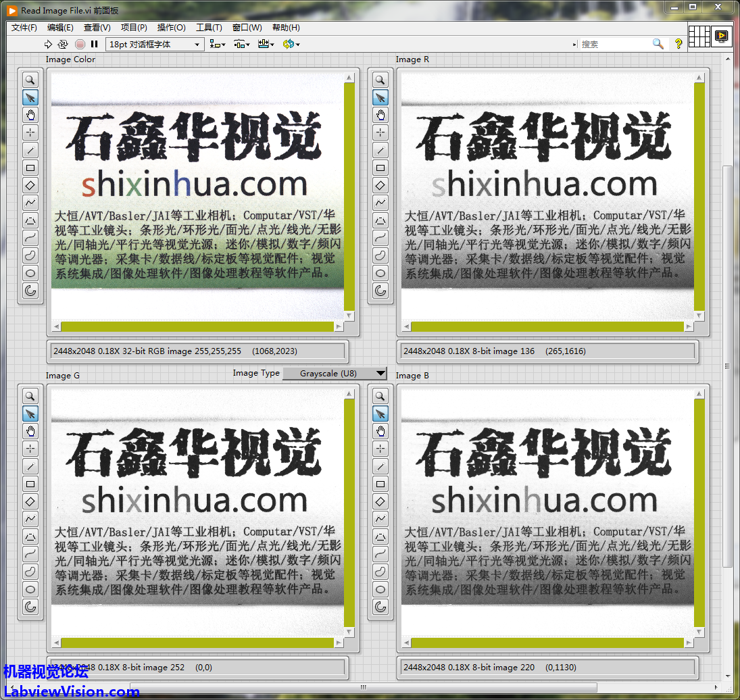Open the Distribute Objects dropdown
Screen dimensions: 740x700
click(242, 44)
